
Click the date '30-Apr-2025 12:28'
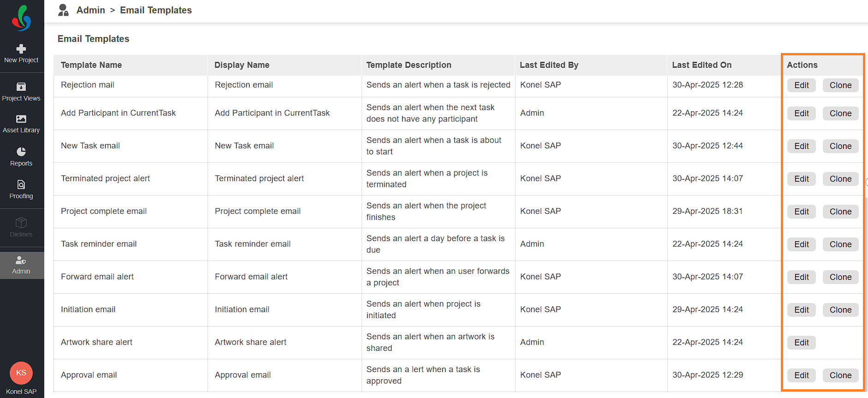[707, 85]
